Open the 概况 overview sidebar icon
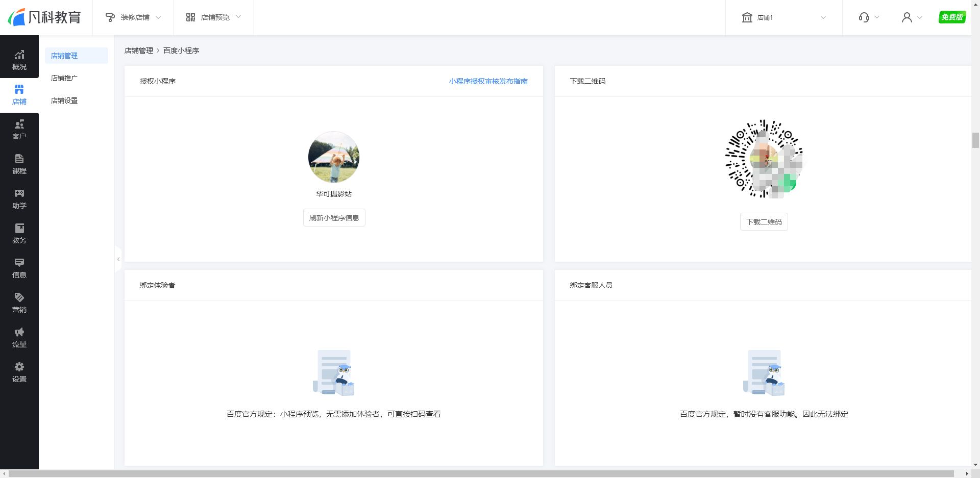Screen dimensions: 980x478 click(x=19, y=55)
